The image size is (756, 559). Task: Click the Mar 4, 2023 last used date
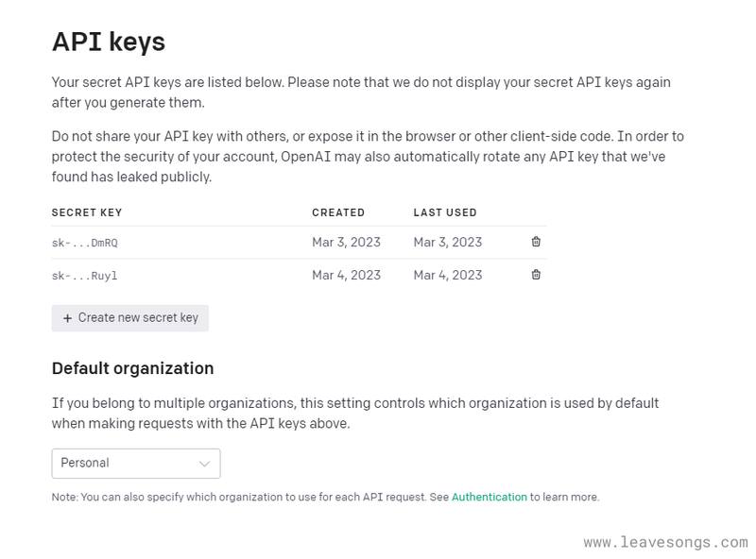(x=447, y=275)
